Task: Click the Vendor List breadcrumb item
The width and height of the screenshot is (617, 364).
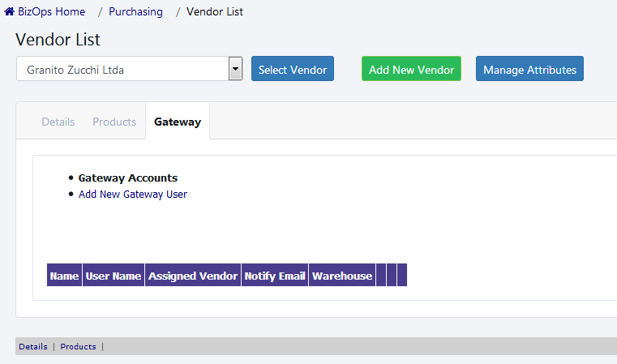Action: (214, 12)
